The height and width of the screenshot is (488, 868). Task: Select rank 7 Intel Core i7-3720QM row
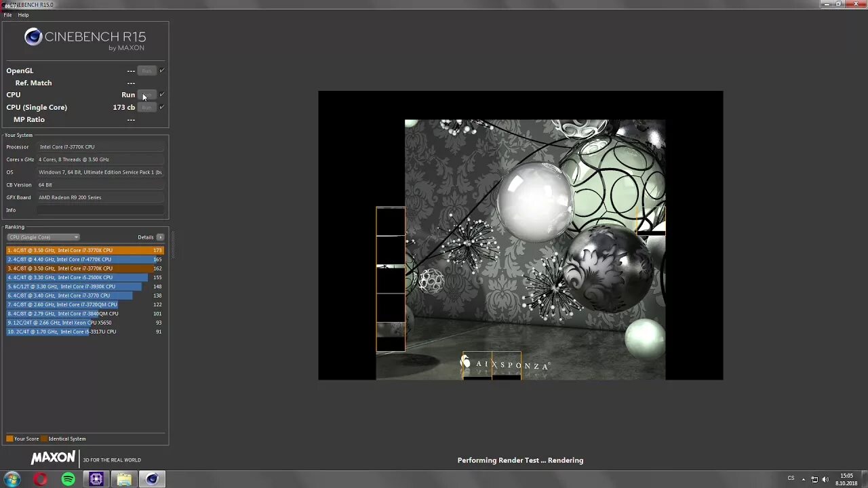click(85, 304)
